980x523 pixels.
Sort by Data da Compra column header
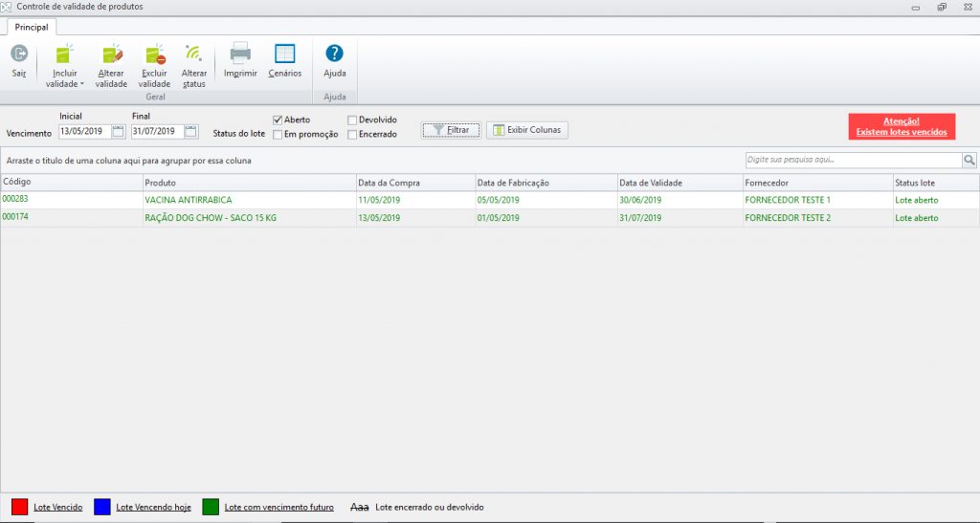[x=415, y=183]
